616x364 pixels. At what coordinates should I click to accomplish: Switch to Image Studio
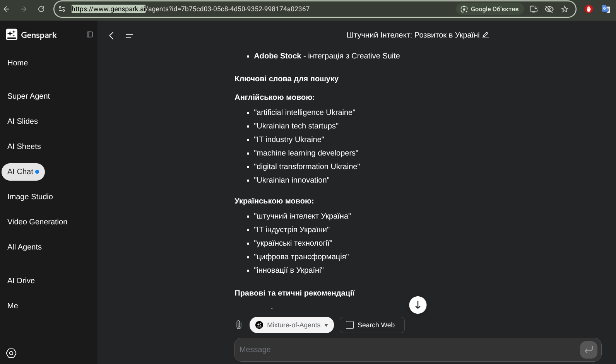tap(30, 197)
